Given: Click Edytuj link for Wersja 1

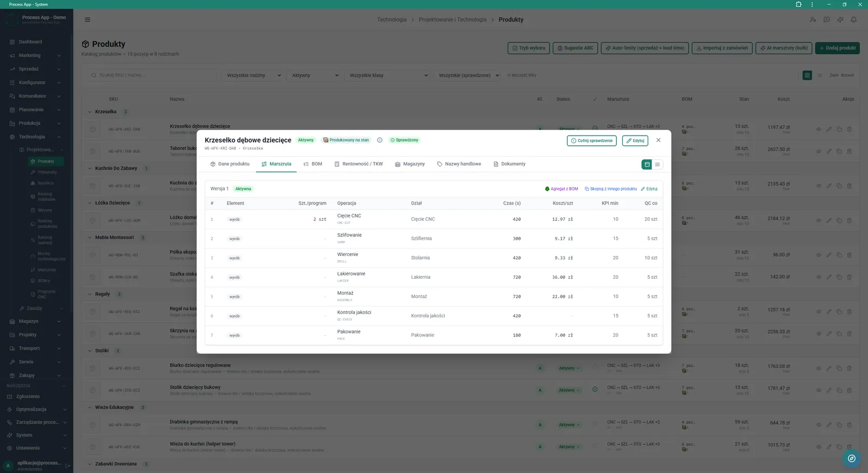Looking at the screenshot, I should pos(649,189).
